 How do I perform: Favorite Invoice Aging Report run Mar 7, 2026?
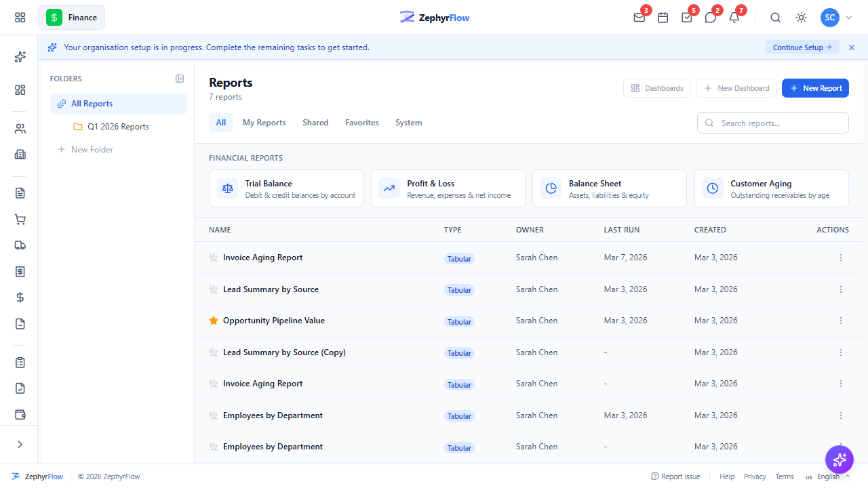214,258
